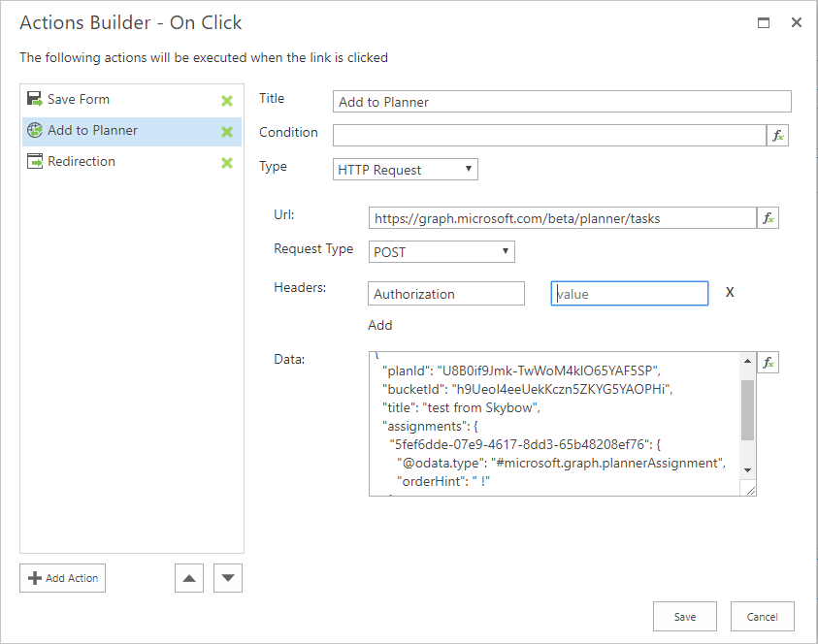Select Save Form in actions list
Viewport: 818px width, 644px height.
point(79,100)
